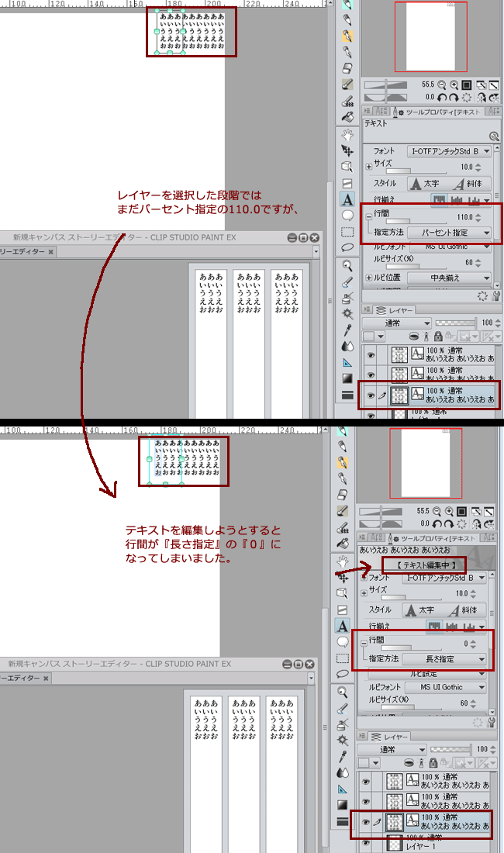This screenshot has width=504, height=853.
Task: Click the 行間 slider in the upper property panel
Action: pyautogui.click(x=417, y=222)
